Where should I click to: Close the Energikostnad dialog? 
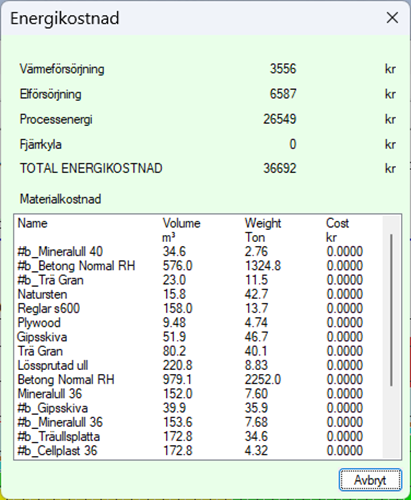click(392, 18)
